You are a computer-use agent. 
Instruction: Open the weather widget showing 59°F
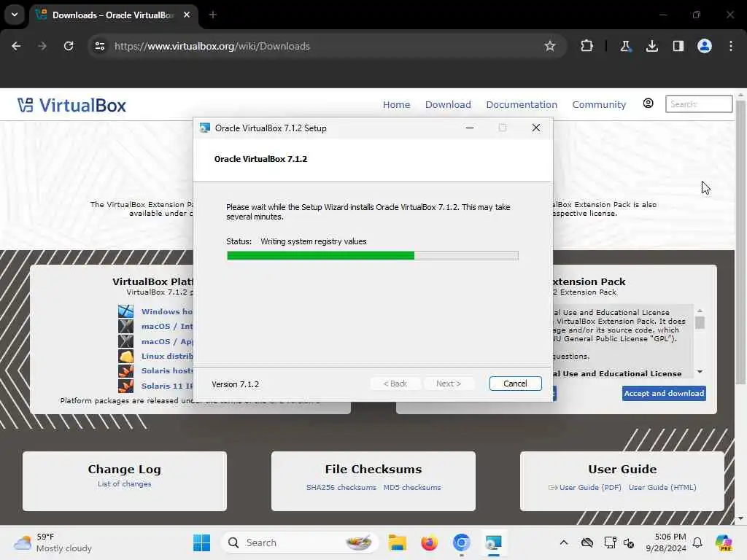click(x=53, y=542)
